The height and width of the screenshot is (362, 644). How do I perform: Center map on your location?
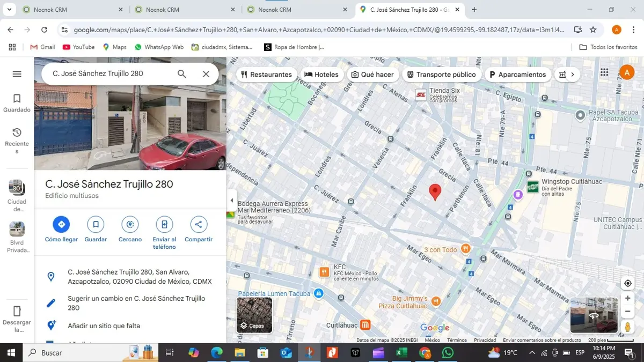click(x=627, y=283)
